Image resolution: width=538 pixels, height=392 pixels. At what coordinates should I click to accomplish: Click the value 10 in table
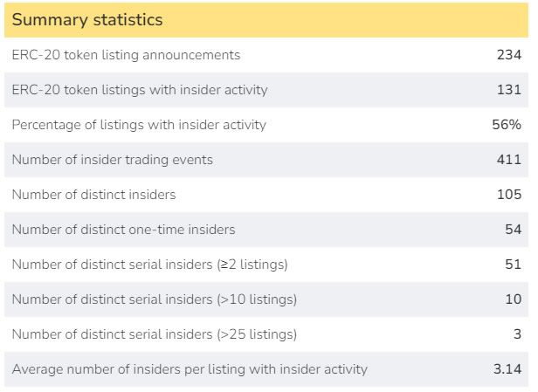[x=514, y=299]
